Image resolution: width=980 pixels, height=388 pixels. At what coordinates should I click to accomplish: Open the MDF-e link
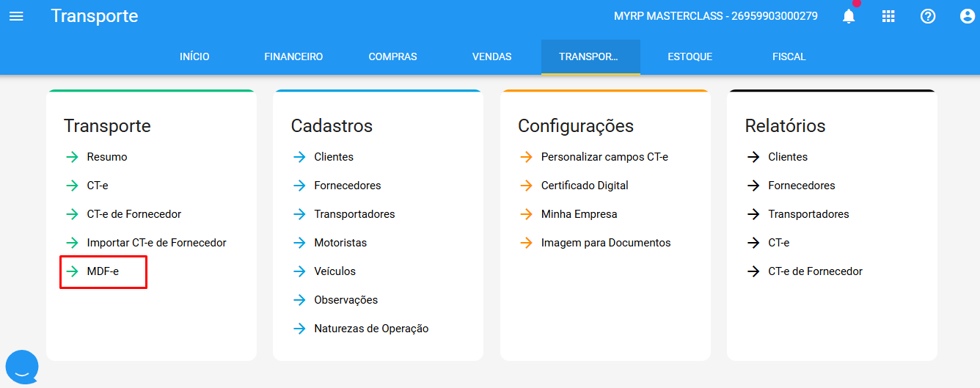pyautogui.click(x=103, y=271)
